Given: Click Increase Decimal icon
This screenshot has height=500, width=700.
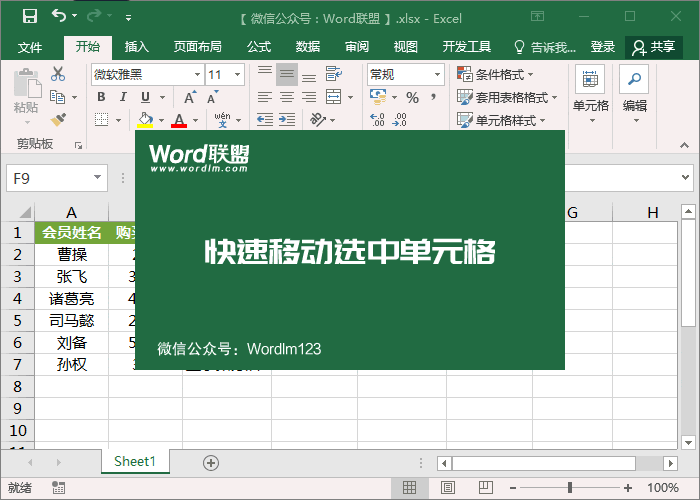Looking at the screenshot, I should tap(378, 120).
